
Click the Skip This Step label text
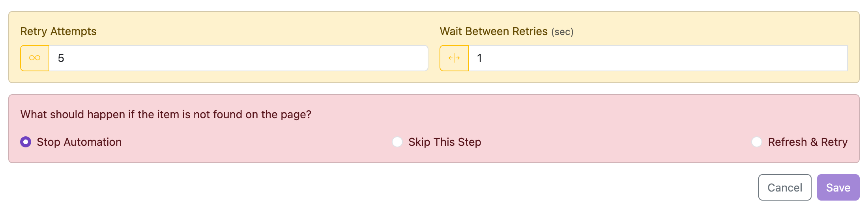445,142
